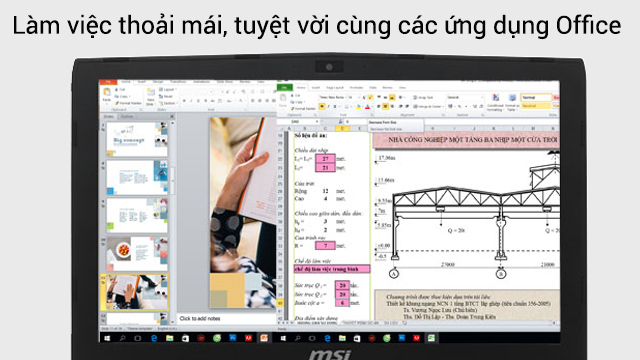
Task: Click the Excel icon on the taskbar
Action: point(431,338)
